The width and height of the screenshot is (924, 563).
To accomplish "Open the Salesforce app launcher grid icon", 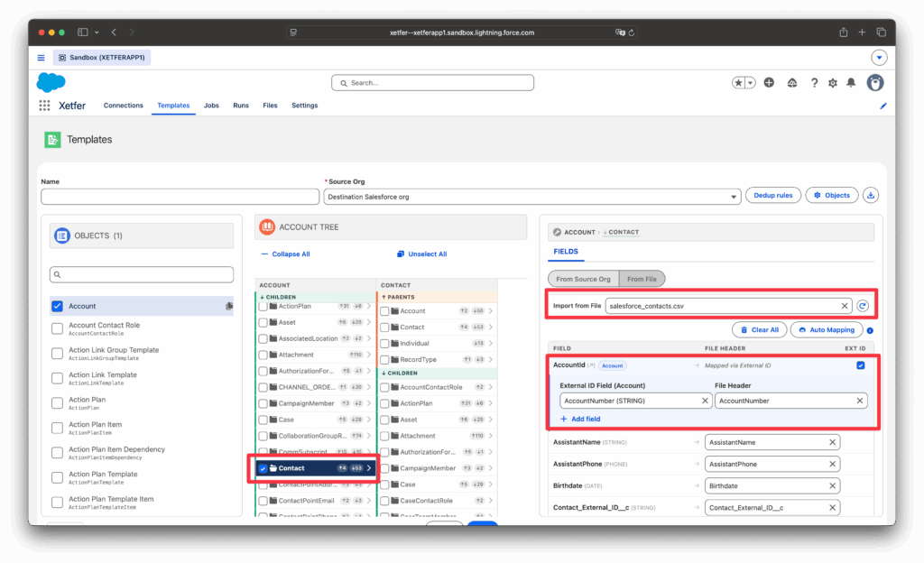I will pos(44,106).
